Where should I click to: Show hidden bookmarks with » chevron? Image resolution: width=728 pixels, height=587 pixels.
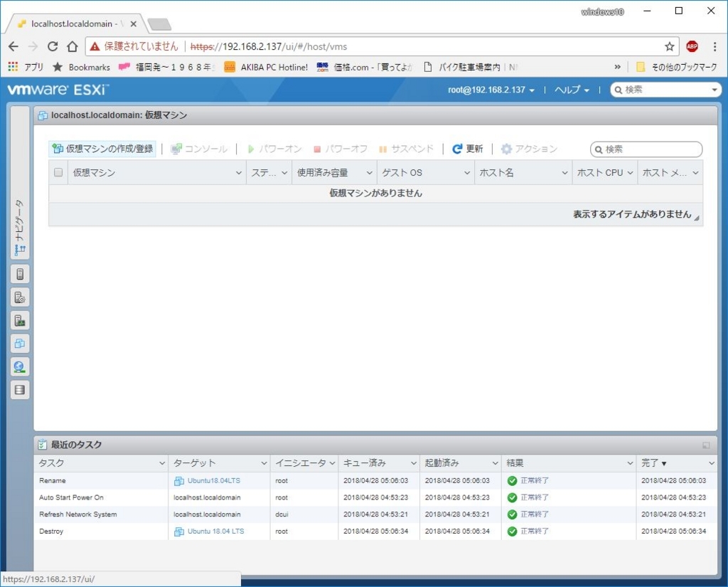pyautogui.click(x=618, y=68)
